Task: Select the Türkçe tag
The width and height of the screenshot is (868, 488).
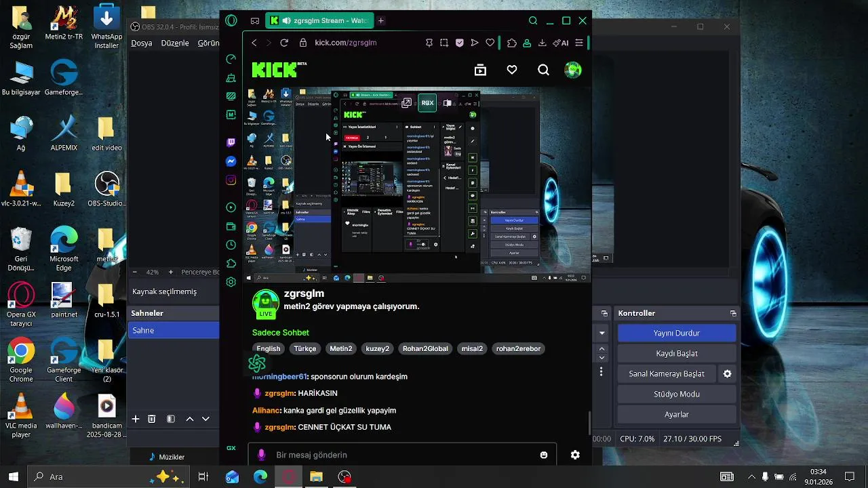Action: point(305,348)
